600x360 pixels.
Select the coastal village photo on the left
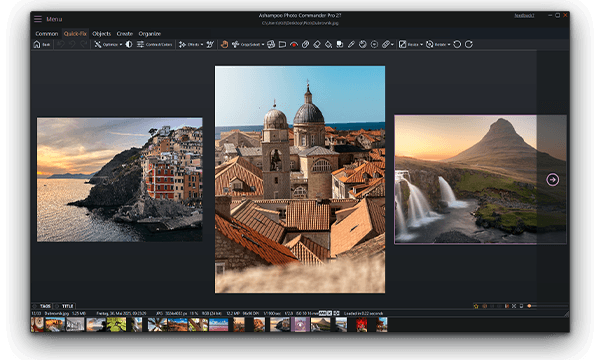(x=120, y=179)
